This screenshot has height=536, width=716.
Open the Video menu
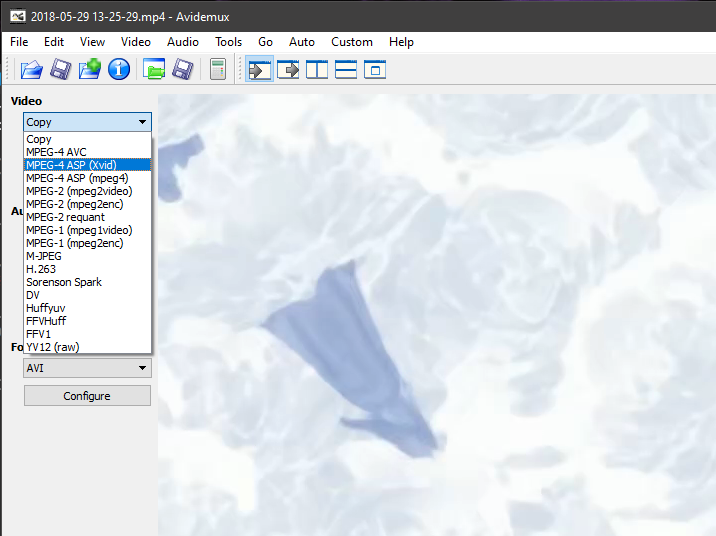click(x=136, y=42)
